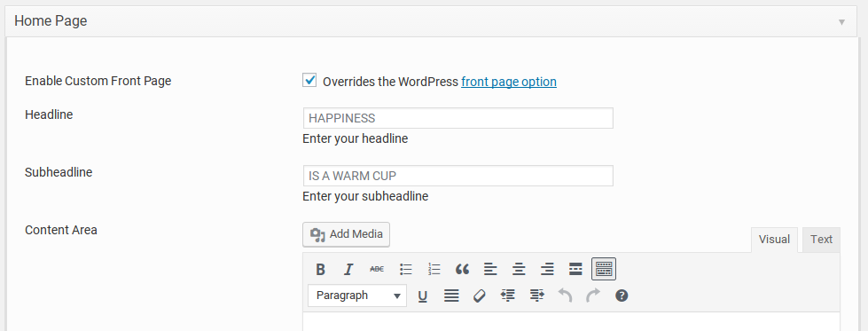Screen dimensions: 868x331
Task: Switch to the Text editor tab
Action: (821, 240)
